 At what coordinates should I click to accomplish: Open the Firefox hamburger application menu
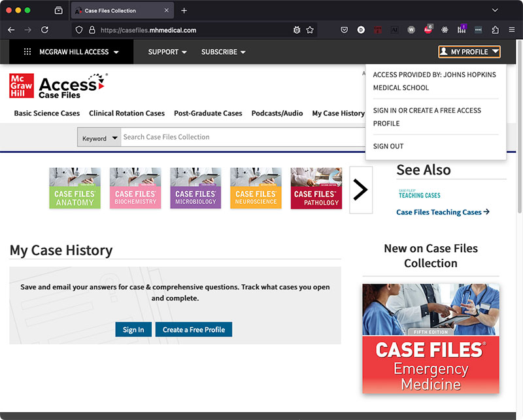(x=512, y=30)
